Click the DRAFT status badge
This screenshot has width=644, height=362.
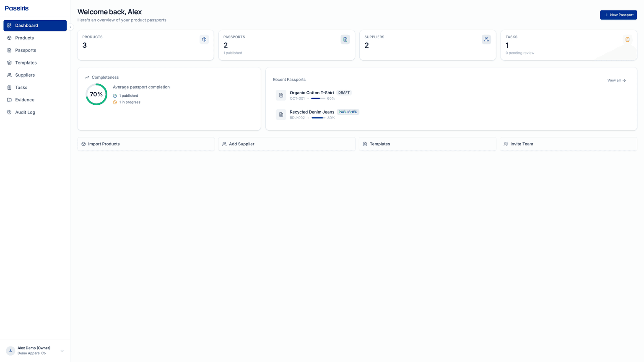point(344,93)
